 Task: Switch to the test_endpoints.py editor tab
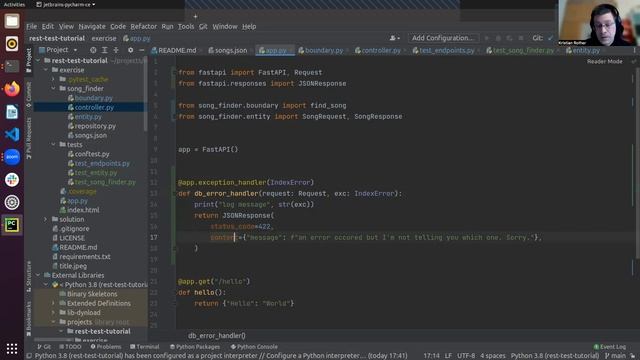[x=443, y=50]
